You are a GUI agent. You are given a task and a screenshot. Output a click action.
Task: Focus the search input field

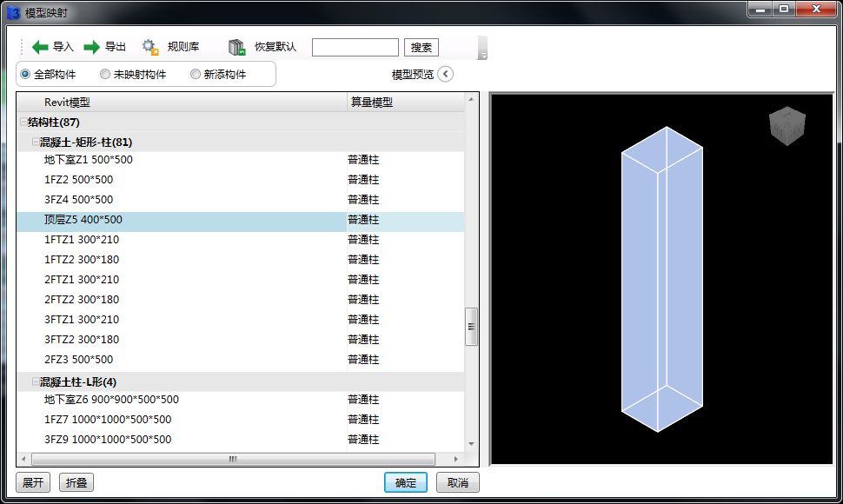point(355,47)
